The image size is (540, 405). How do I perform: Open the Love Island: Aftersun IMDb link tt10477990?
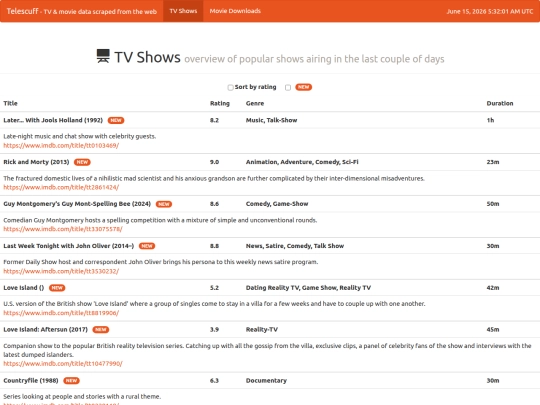click(63, 364)
